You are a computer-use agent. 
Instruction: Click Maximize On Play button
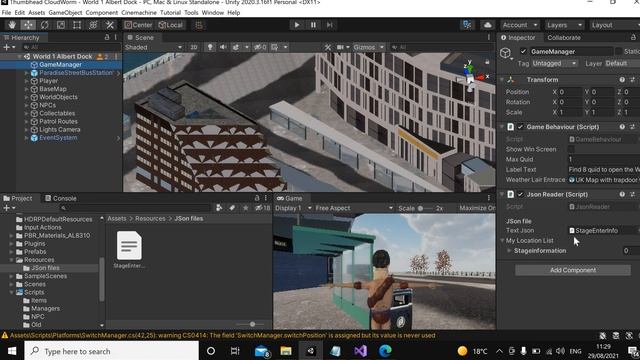coord(477,208)
